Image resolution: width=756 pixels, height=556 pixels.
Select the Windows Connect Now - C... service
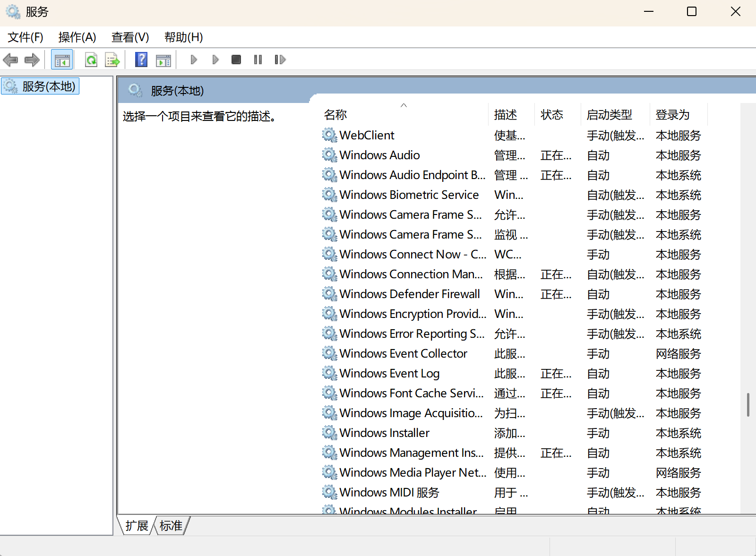(413, 254)
